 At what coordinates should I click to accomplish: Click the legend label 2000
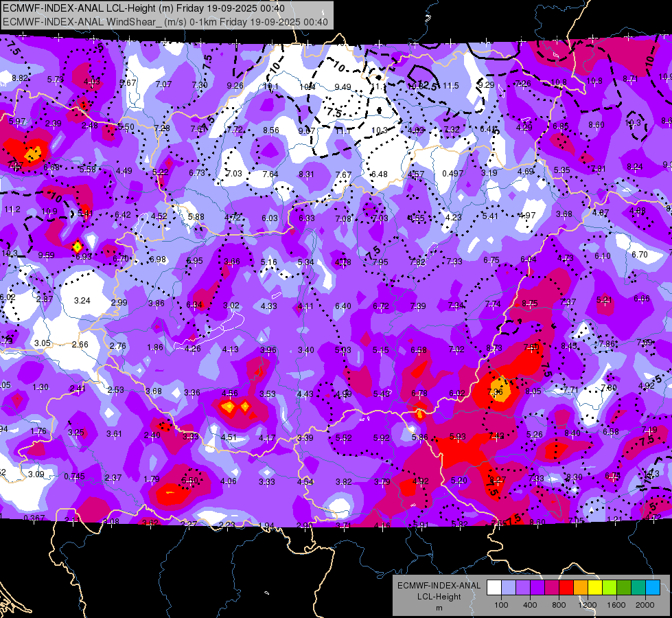(x=645, y=605)
